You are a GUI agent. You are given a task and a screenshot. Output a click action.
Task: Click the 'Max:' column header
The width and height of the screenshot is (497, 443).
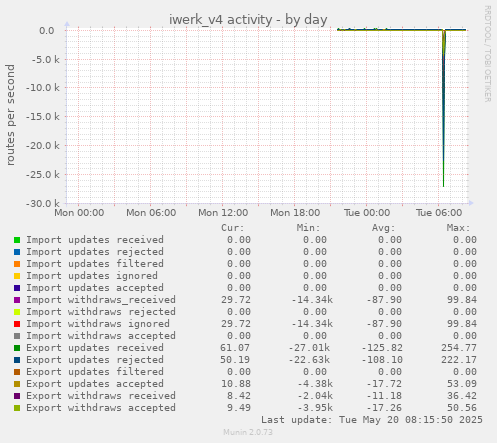pyautogui.click(x=458, y=228)
